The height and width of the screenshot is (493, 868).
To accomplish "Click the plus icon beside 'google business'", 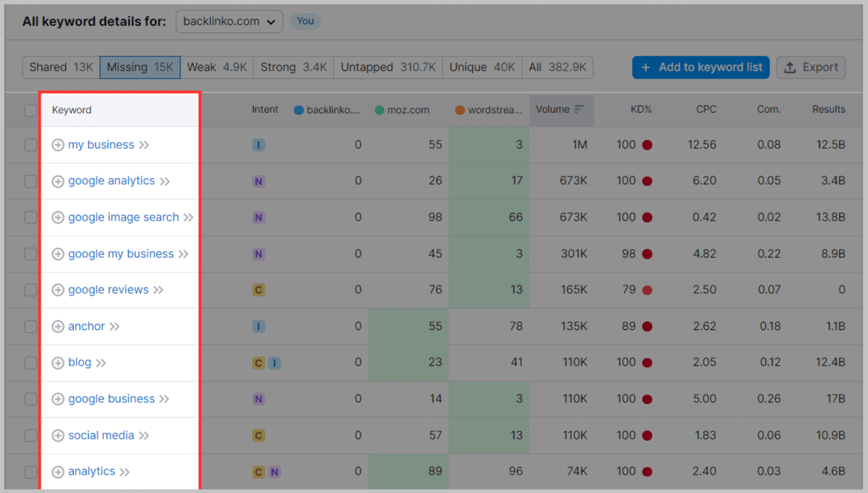I will tap(58, 399).
